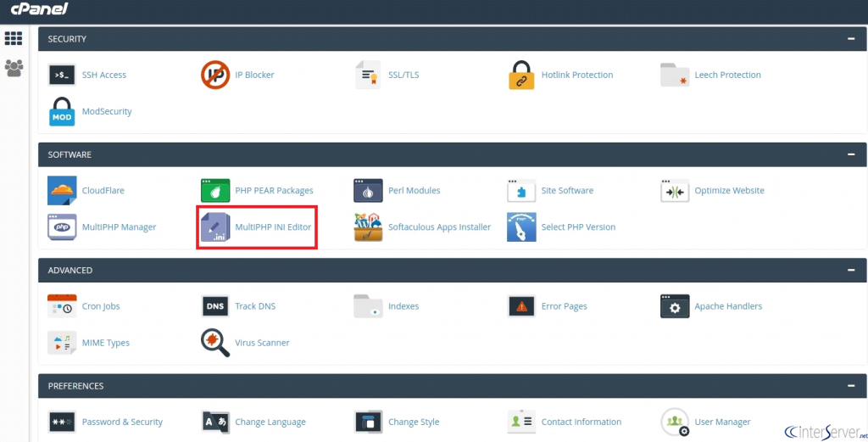Go to the Contact Information link
The width and height of the screenshot is (868, 442).
click(x=581, y=422)
